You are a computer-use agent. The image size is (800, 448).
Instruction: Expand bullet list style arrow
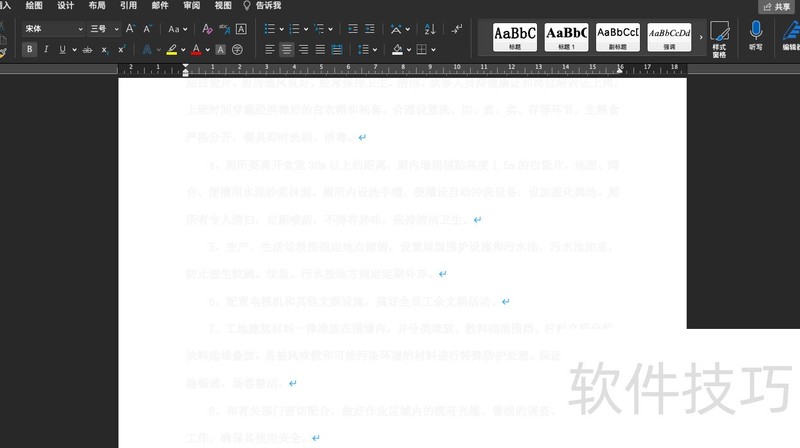[x=281, y=29]
